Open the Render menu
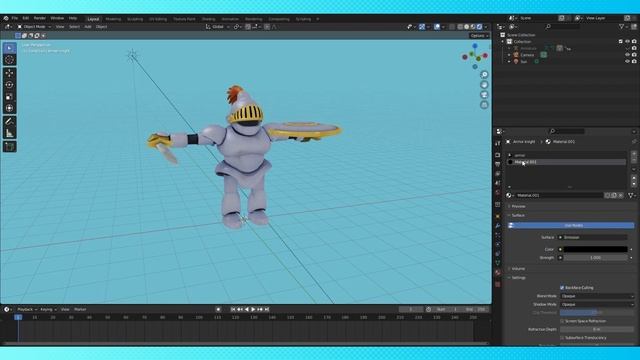 click(40, 18)
